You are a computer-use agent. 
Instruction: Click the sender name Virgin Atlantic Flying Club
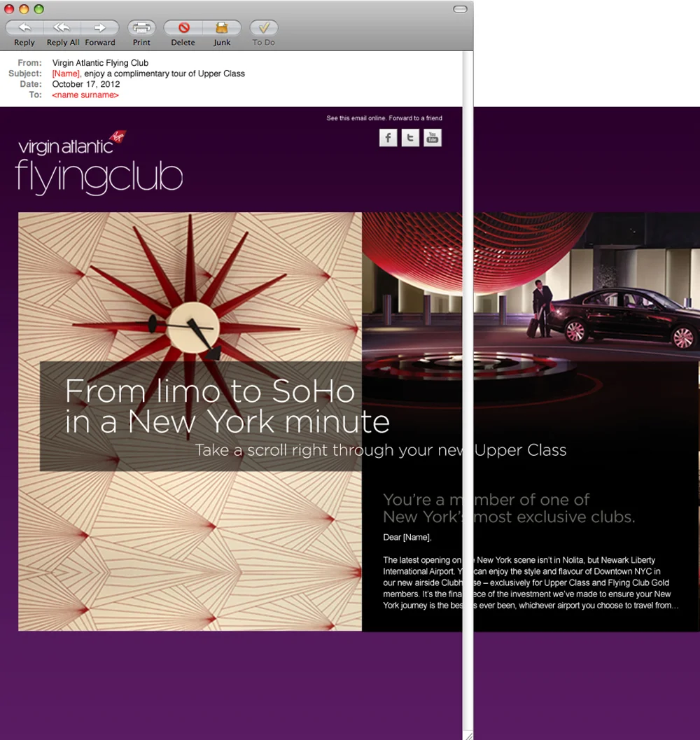pyautogui.click(x=100, y=63)
